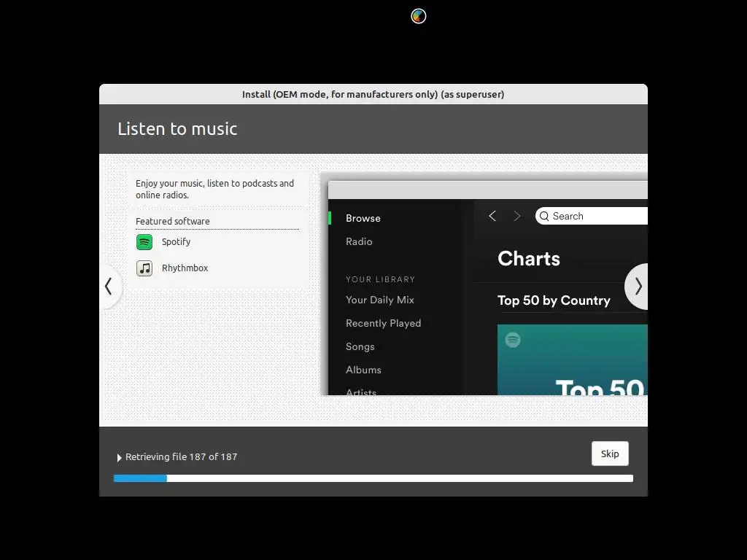Click the search magnifier icon in preview
This screenshot has height=560, width=747.
click(x=544, y=216)
